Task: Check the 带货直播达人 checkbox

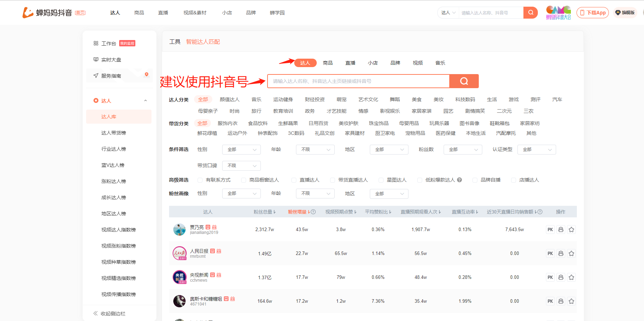Action: tap(332, 180)
